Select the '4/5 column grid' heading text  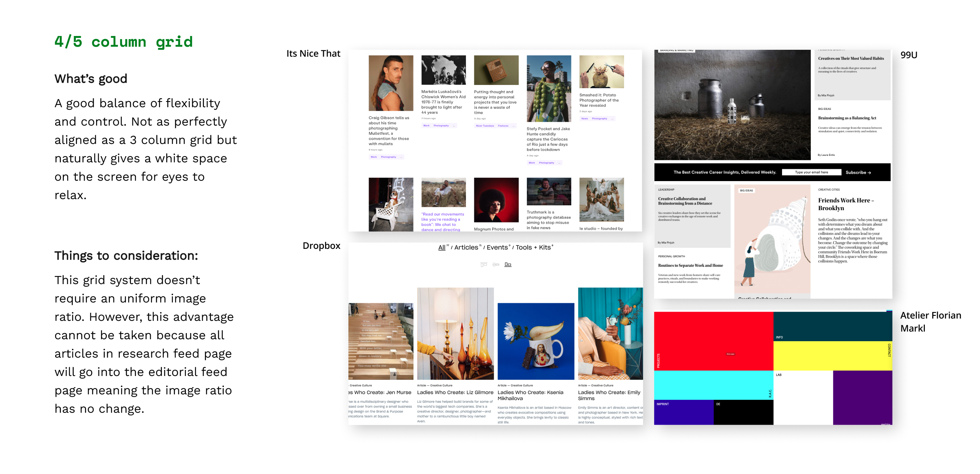point(124,42)
